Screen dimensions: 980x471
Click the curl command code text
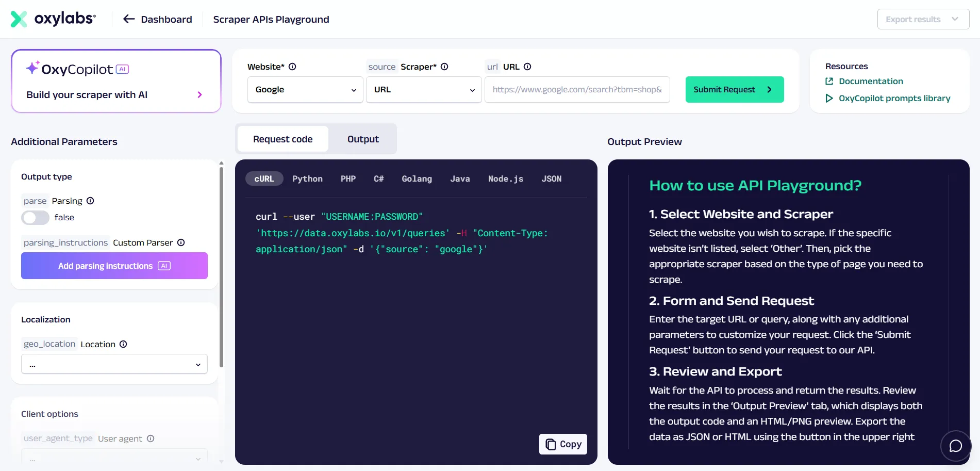[402, 233]
